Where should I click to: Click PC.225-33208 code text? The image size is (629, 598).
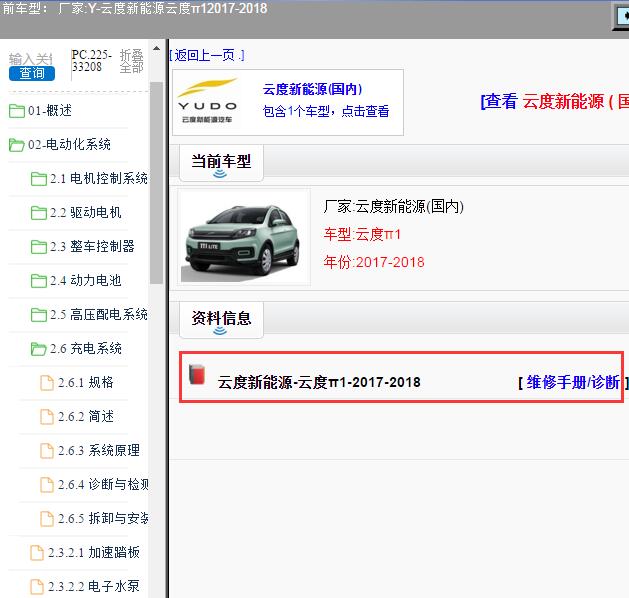91,61
